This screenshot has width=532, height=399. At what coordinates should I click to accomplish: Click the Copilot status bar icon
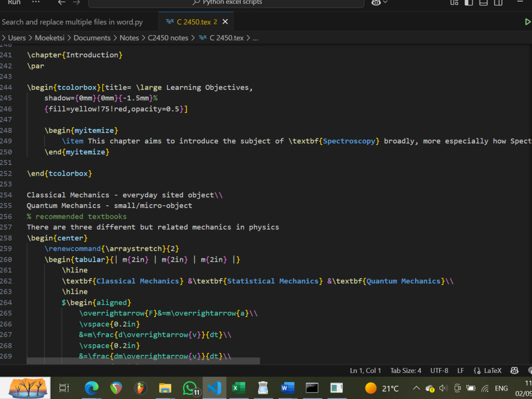tap(514, 370)
